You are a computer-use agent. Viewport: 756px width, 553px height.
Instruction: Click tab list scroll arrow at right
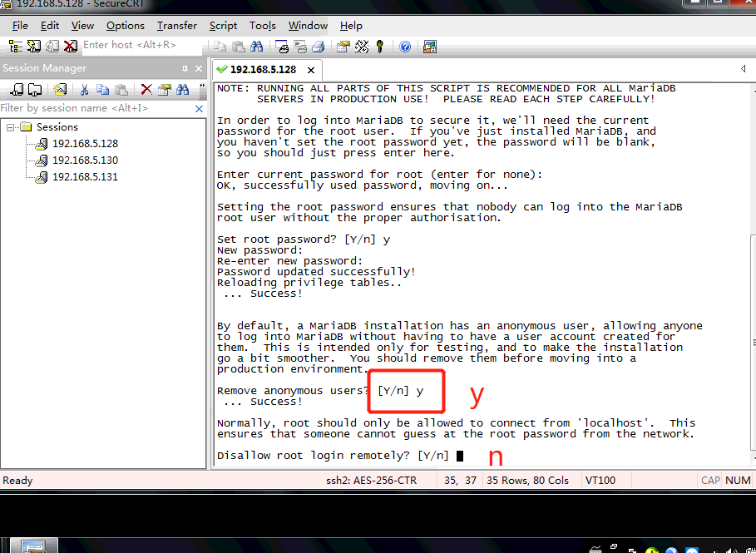coord(743,69)
